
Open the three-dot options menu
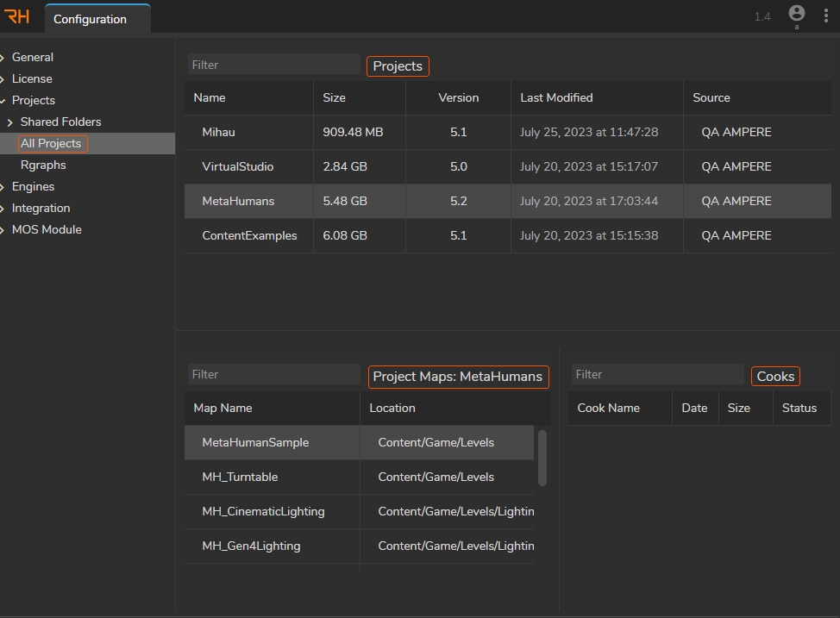[x=825, y=16]
